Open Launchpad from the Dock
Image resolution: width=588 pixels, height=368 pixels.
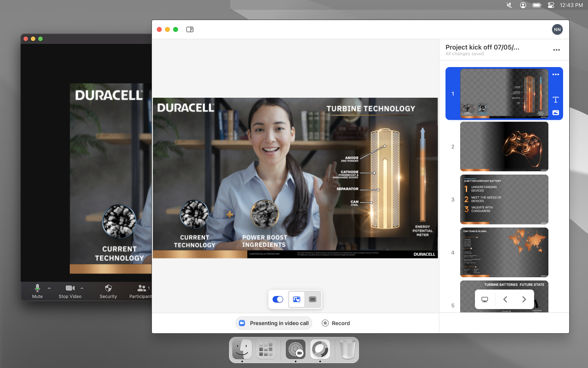(x=266, y=349)
